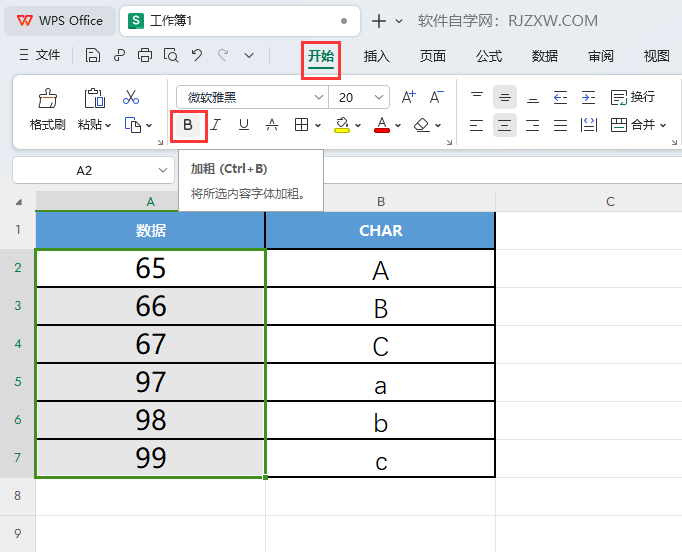Viewport: 682px width, 552px height.
Task: Click Merge cells (合并) button
Action: 633,125
